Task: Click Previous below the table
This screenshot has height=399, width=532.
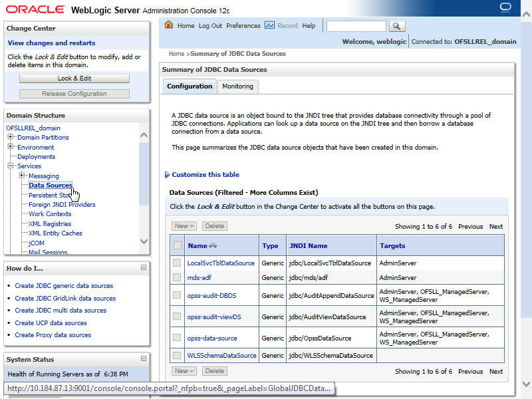Action: pyautogui.click(x=470, y=372)
